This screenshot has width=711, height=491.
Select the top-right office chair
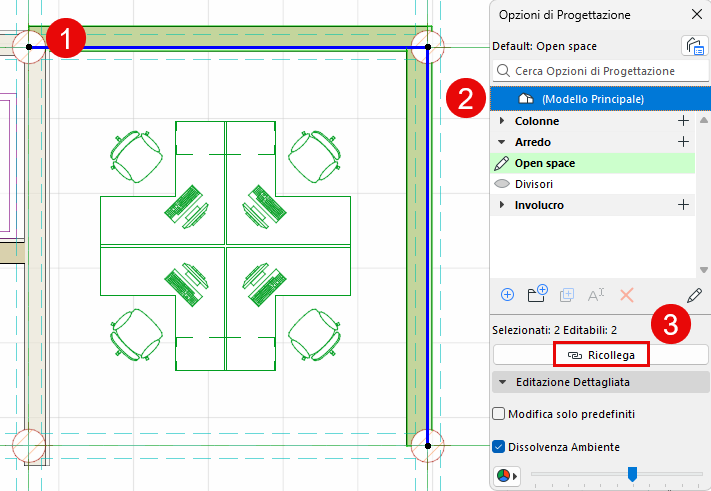(315, 156)
